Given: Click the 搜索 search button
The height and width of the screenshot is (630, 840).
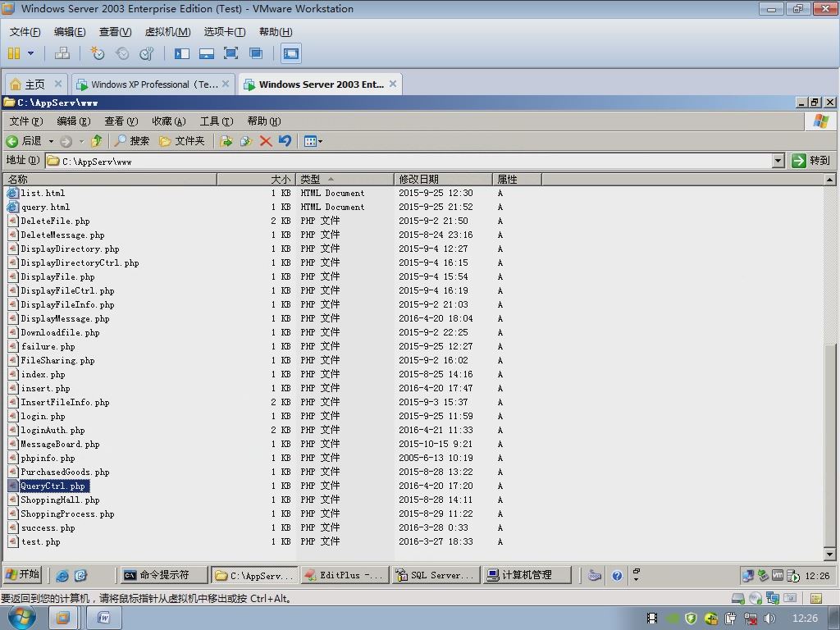Looking at the screenshot, I should (x=132, y=141).
